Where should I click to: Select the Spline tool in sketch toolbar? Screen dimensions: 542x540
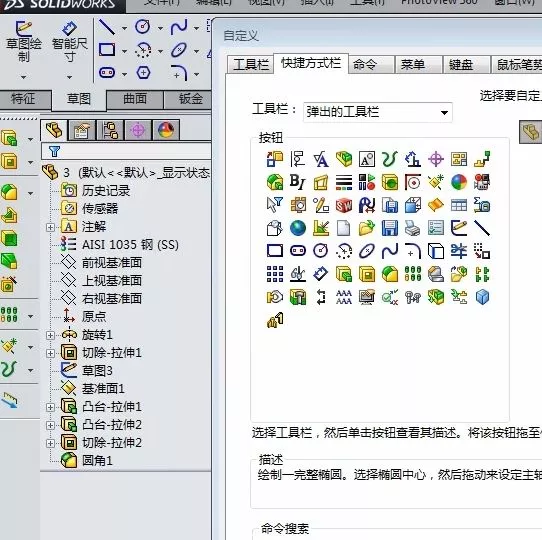(179, 27)
